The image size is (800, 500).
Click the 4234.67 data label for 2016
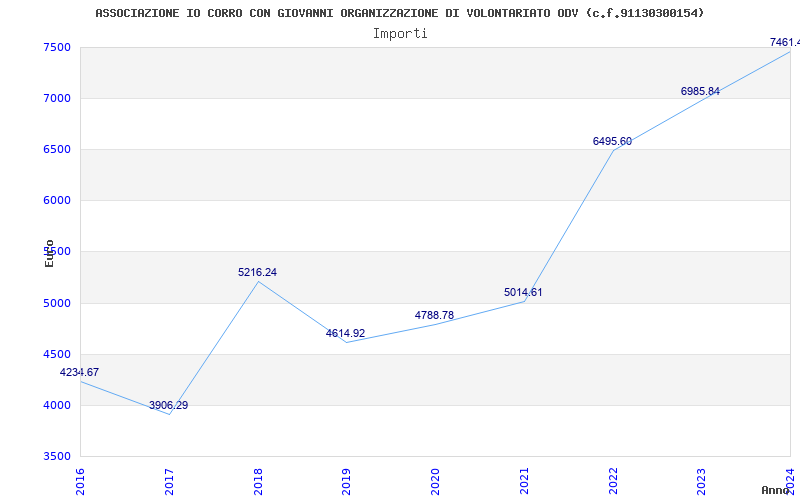coord(79,372)
